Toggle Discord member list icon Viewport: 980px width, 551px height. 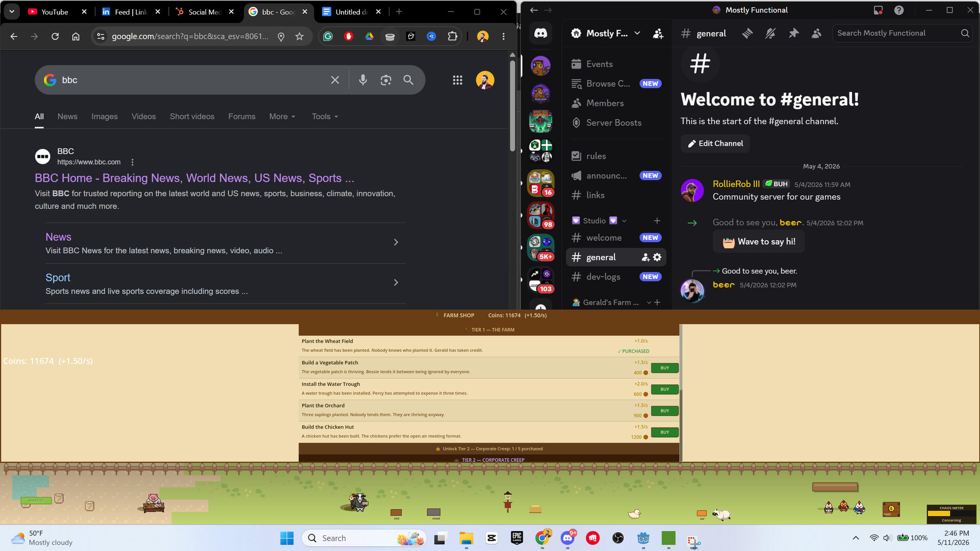816,33
